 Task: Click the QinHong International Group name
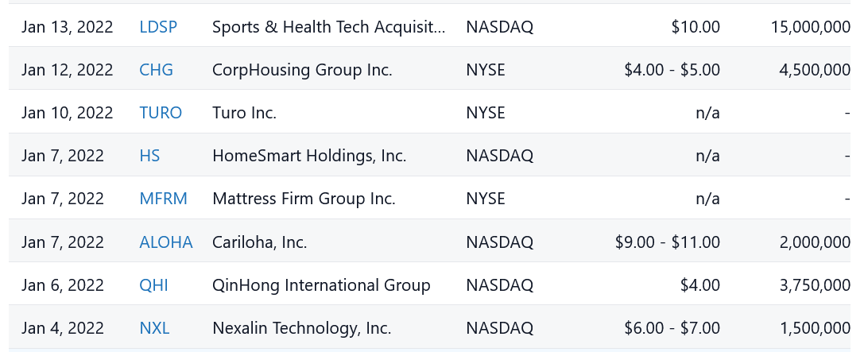321,285
